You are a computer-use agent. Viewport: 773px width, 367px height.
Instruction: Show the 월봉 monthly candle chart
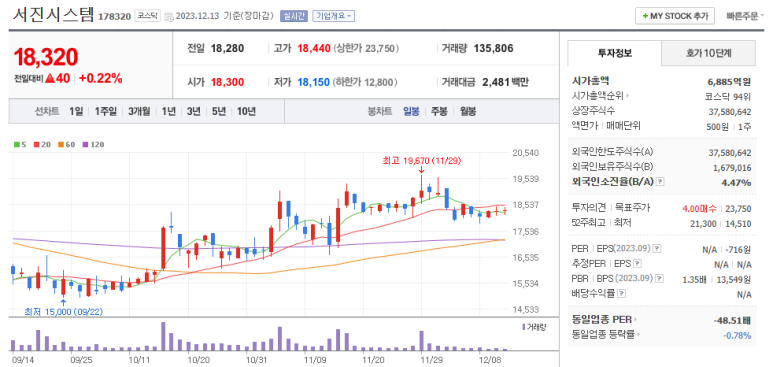click(x=468, y=111)
